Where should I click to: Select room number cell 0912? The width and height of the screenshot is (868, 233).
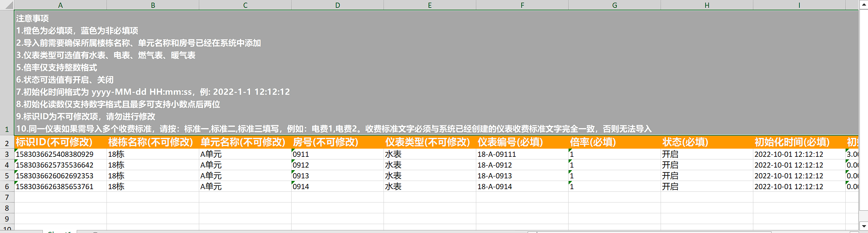point(337,165)
